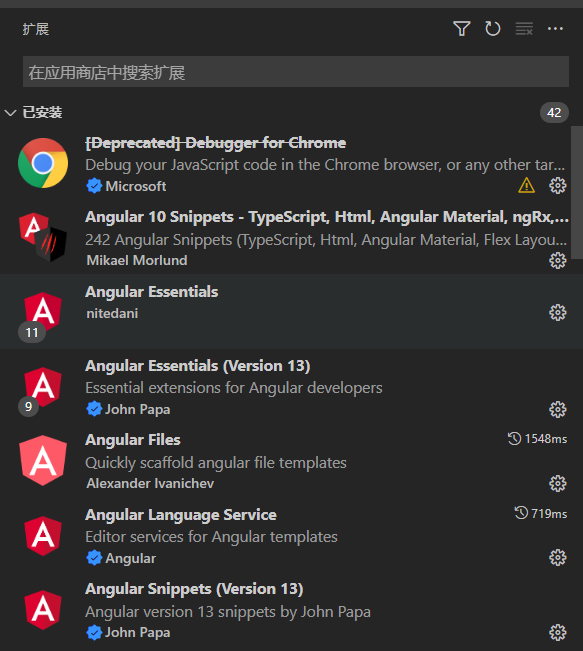Click the '242 Angular Snippets' description

click(x=326, y=240)
